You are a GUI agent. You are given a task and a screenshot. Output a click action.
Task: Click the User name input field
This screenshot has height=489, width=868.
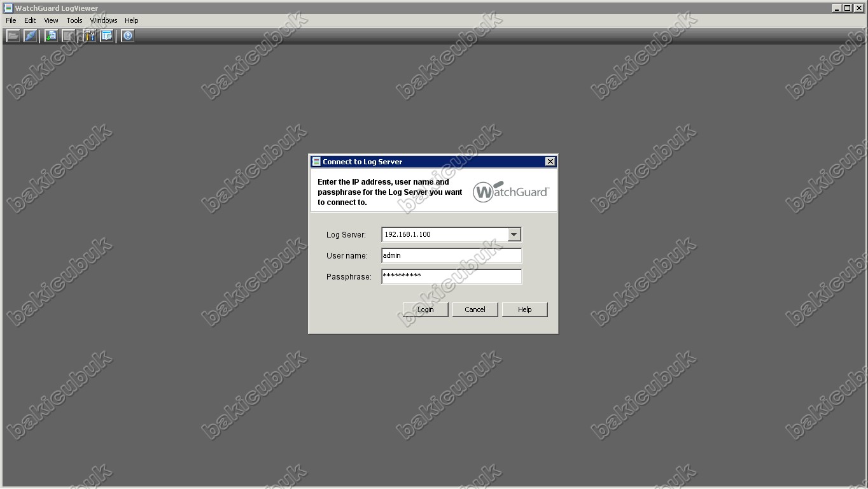[x=451, y=255]
